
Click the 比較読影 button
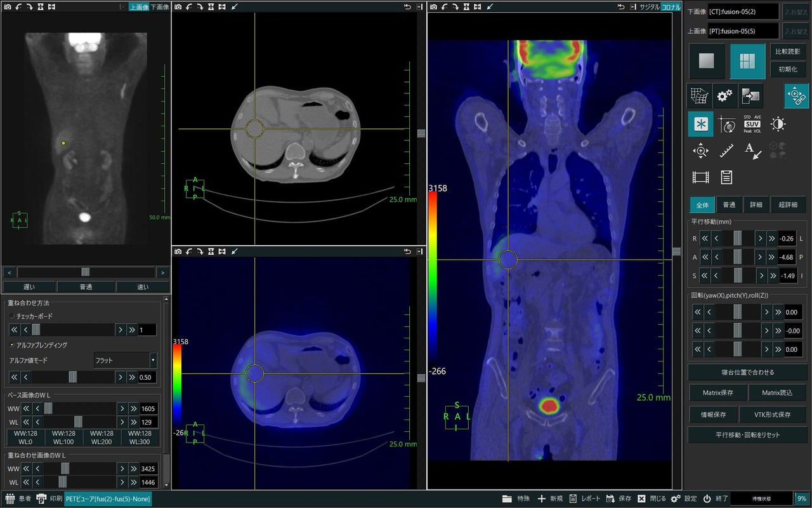(789, 51)
